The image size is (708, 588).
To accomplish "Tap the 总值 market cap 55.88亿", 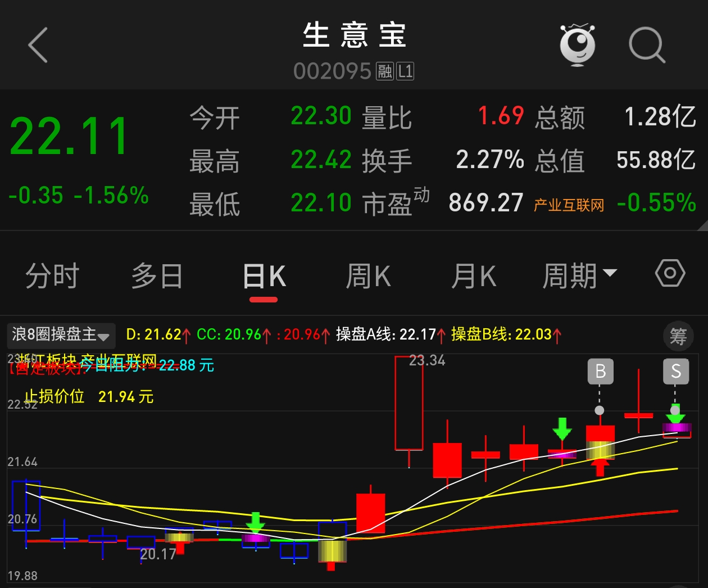I will pos(656,160).
